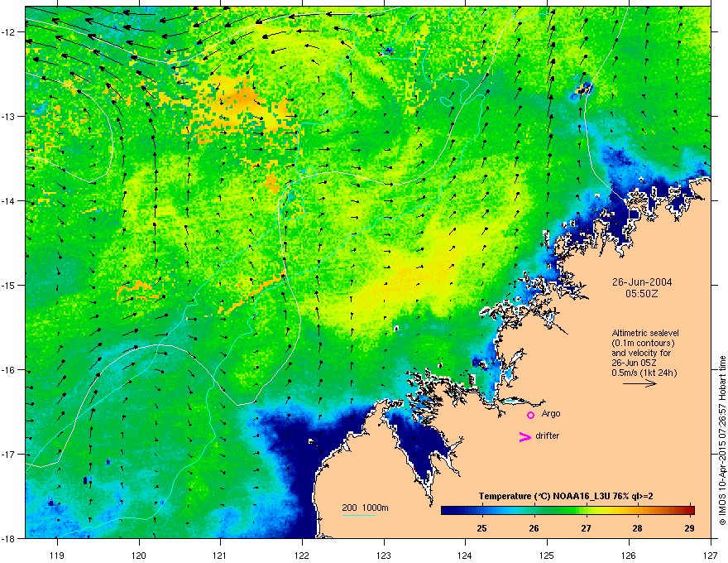Click the -15 latitude axis label
Viewport: 728px width, 563px height.
coord(10,286)
